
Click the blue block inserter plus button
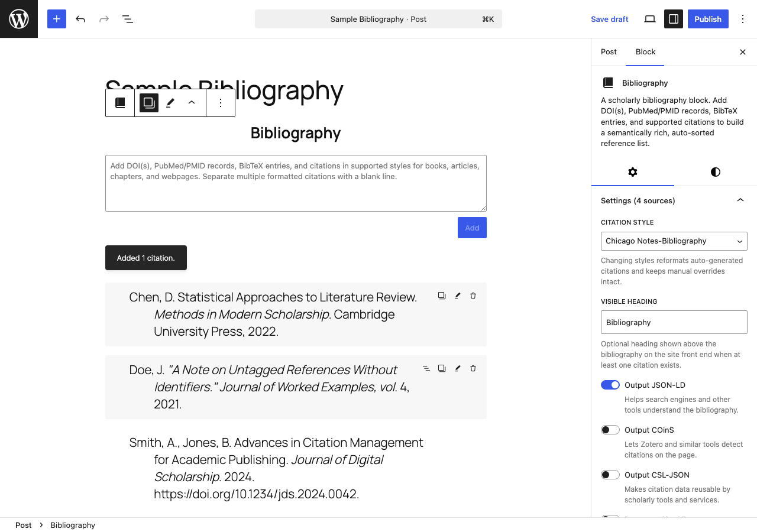57,19
